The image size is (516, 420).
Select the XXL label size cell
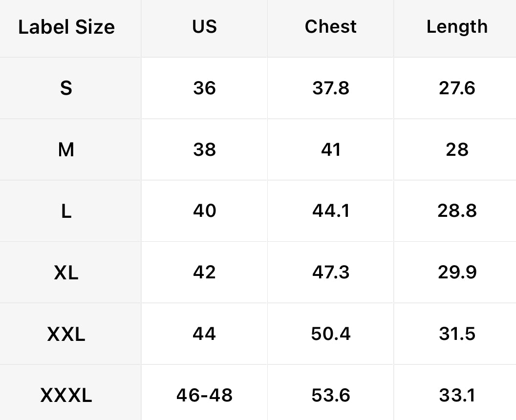(66, 334)
